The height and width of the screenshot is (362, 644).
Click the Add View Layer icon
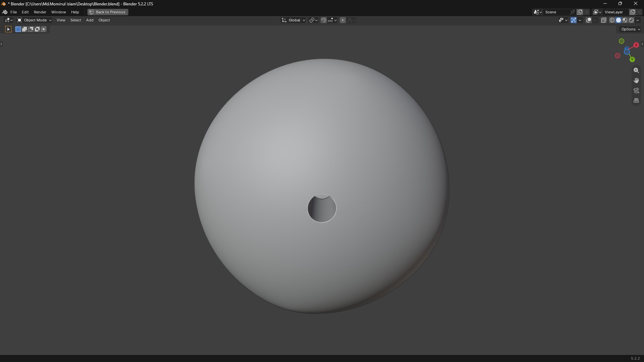633,12
